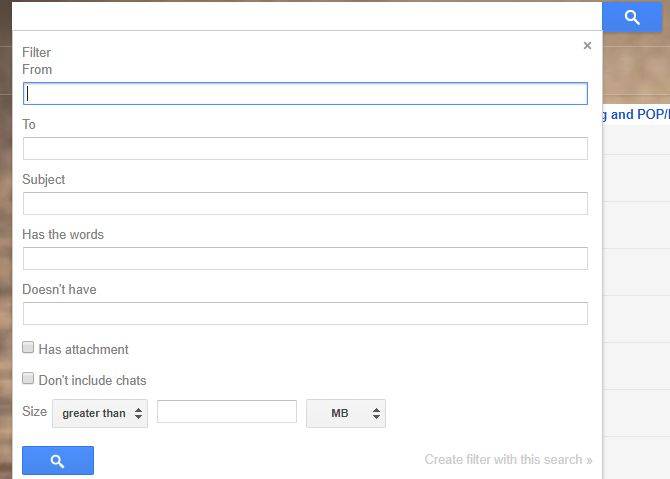Click the magnifier search button below Size
The height and width of the screenshot is (479, 670).
(58, 460)
